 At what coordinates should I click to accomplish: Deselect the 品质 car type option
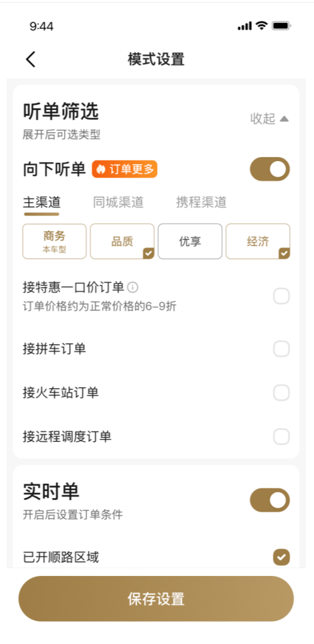click(x=122, y=241)
